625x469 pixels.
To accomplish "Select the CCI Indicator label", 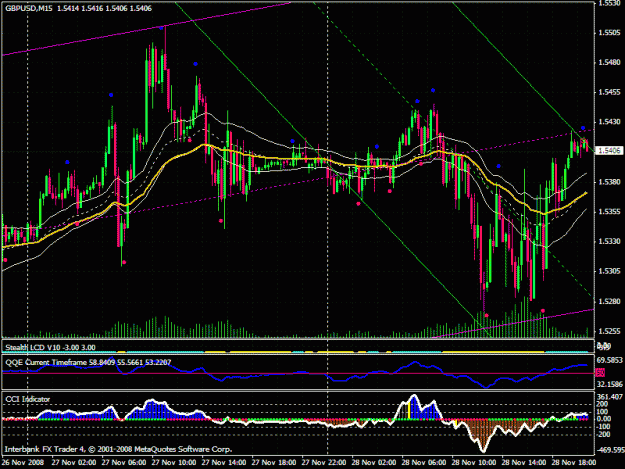I will [28, 399].
